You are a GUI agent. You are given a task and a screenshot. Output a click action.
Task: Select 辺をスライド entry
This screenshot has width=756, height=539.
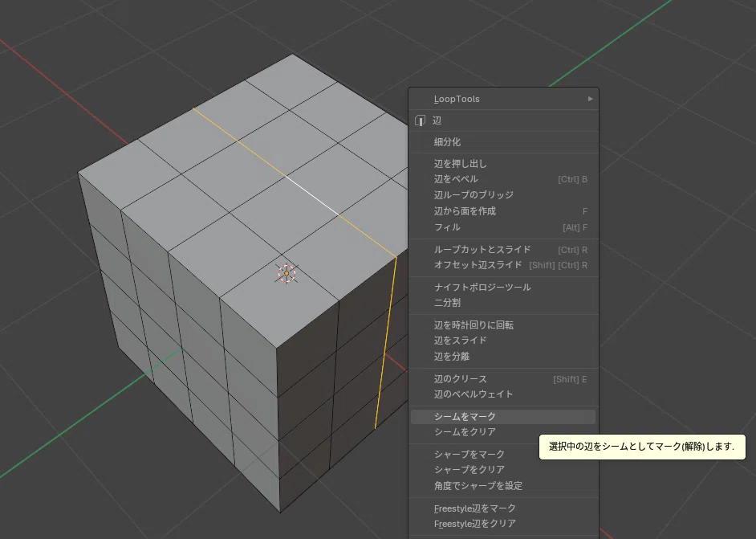click(x=503, y=341)
